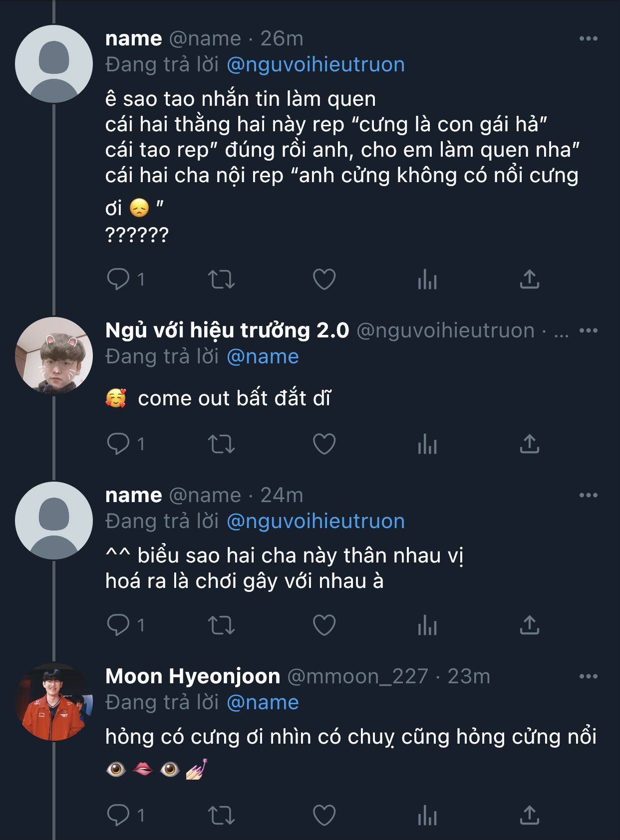620x840 pixels.
Task: View analytics of Moon Hyeonjoon's tweet
Action: 427,816
